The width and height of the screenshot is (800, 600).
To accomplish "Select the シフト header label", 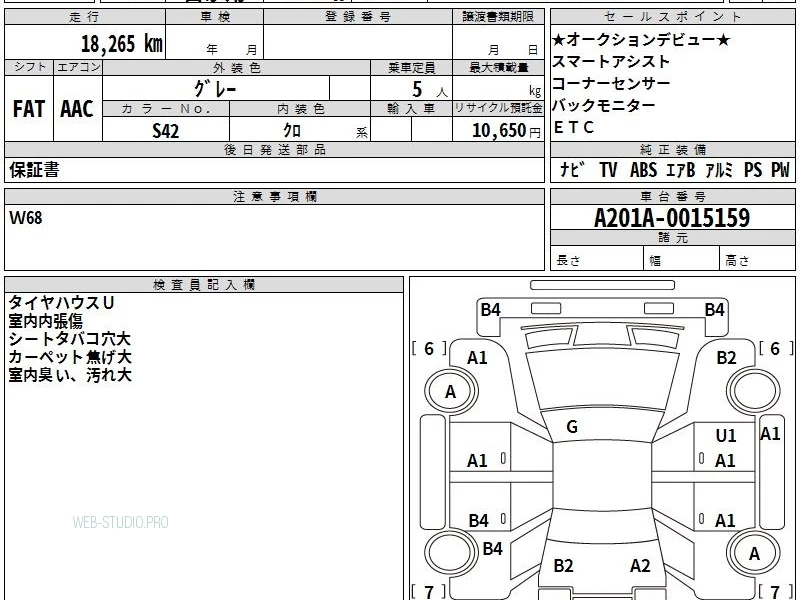I will [29, 67].
